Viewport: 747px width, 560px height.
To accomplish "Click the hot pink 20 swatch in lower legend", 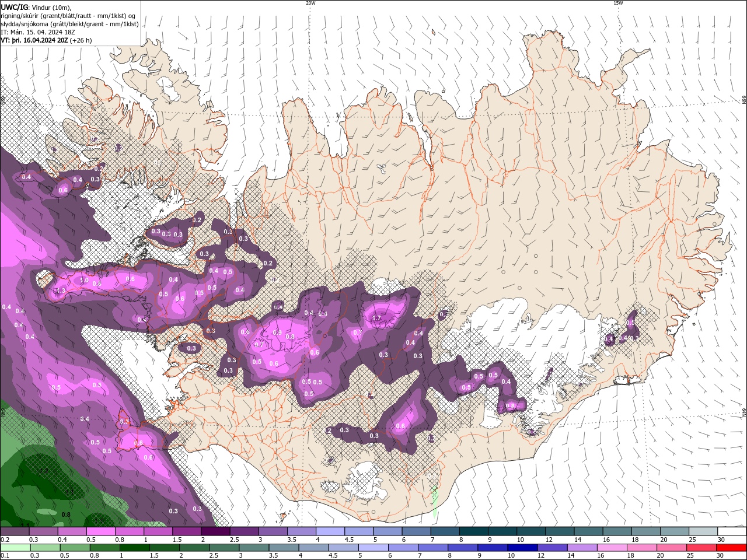I will (x=672, y=548).
